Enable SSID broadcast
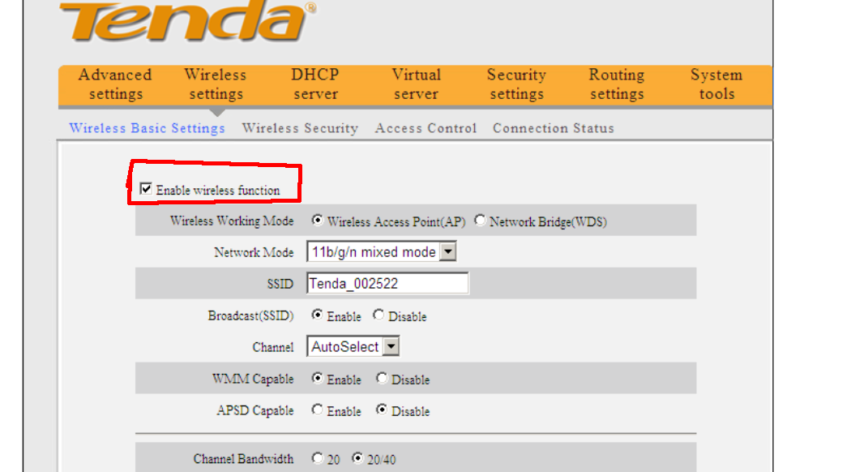The image size is (868, 472). [x=317, y=315]
